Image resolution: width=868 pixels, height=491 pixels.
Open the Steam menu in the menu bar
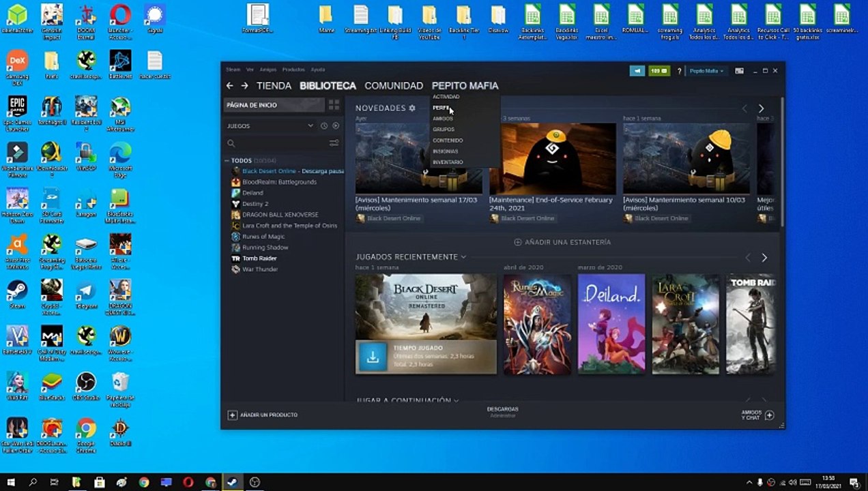click(x=233, y=70)
